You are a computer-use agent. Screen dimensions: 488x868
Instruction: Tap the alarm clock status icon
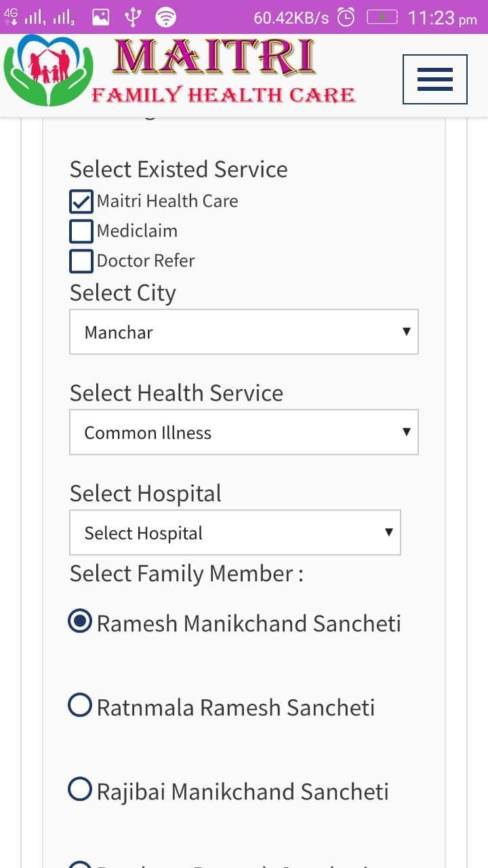click(x=346, y=18)
